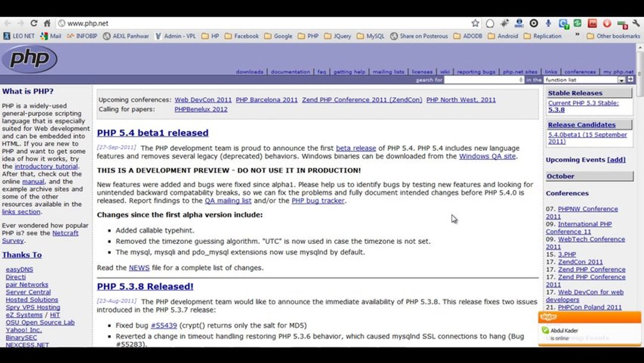The height and width of the screenshot is (363, 644).
Task: Open the HP bookmarks folder
Action: click(210, 36)
